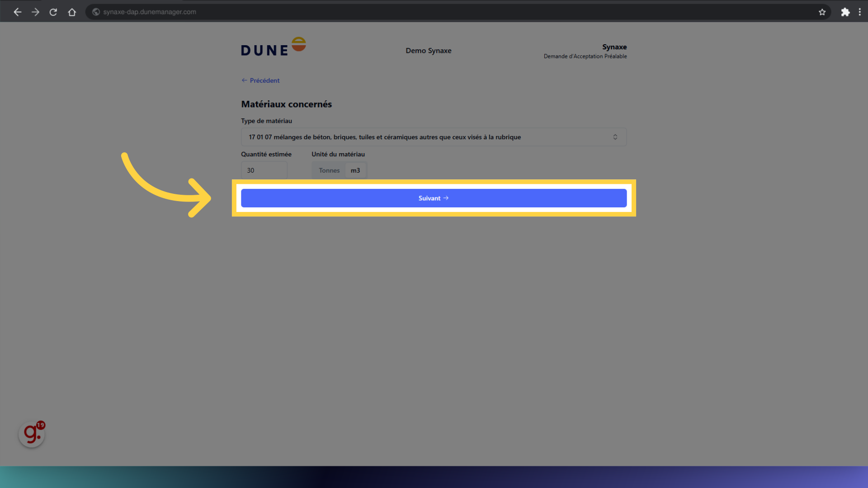This screenshot has width=868, height=488.
Task: Select Tonnes as material unit
Action: [329, 170]
